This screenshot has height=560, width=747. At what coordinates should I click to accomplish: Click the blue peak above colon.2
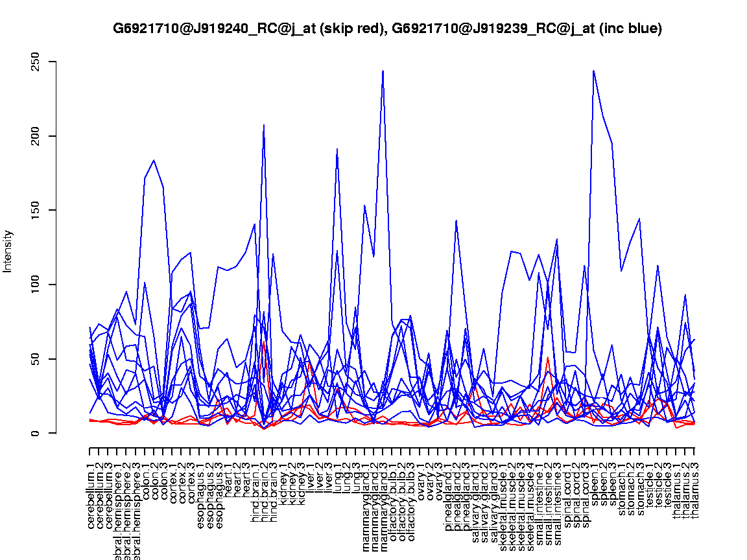(154, 160)
